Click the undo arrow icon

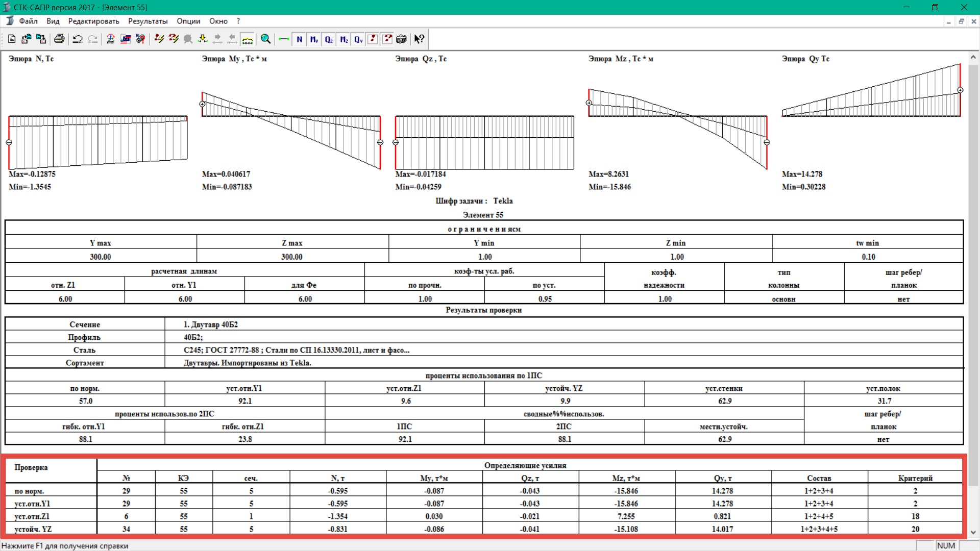[x=78, y=39]
